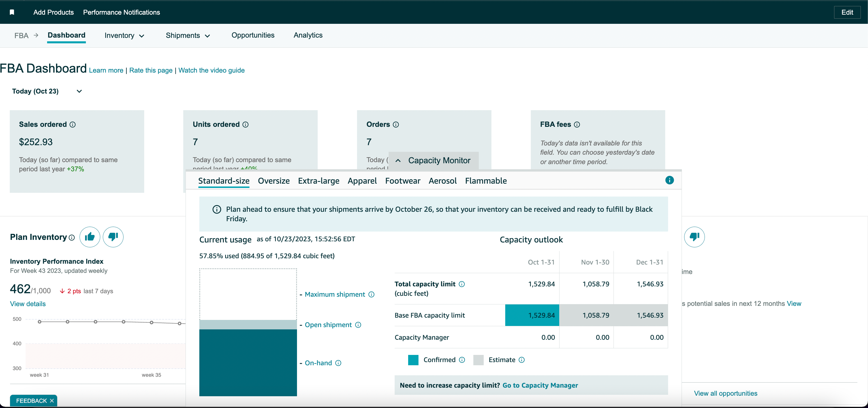Viewport: 868px width, 408px height.
Task: Click Maximum shipment label link
Action: coord(335,295)
